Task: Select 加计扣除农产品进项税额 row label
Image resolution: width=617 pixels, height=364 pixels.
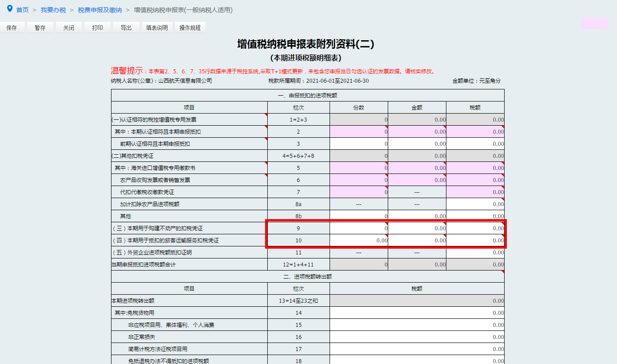Action: click(x=150, y=204)
